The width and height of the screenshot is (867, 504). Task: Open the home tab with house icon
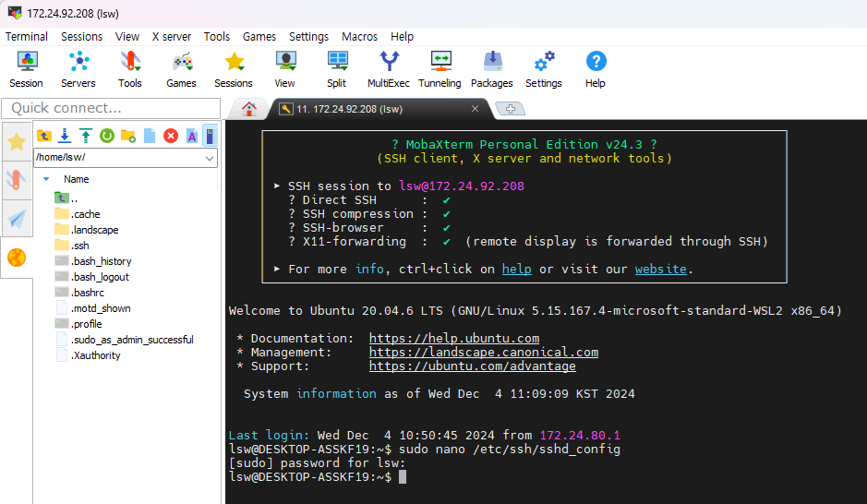(x=248, y=109)
